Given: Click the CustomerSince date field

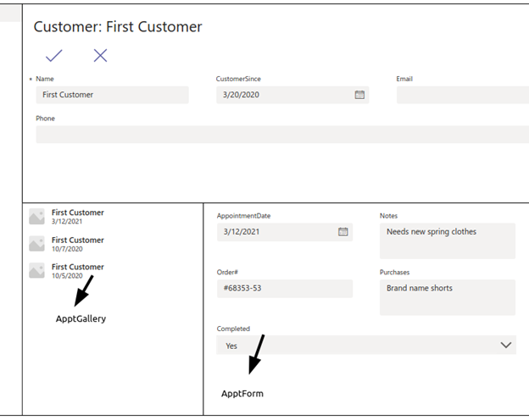Looking at the screenshot, I should coord(292,95).
